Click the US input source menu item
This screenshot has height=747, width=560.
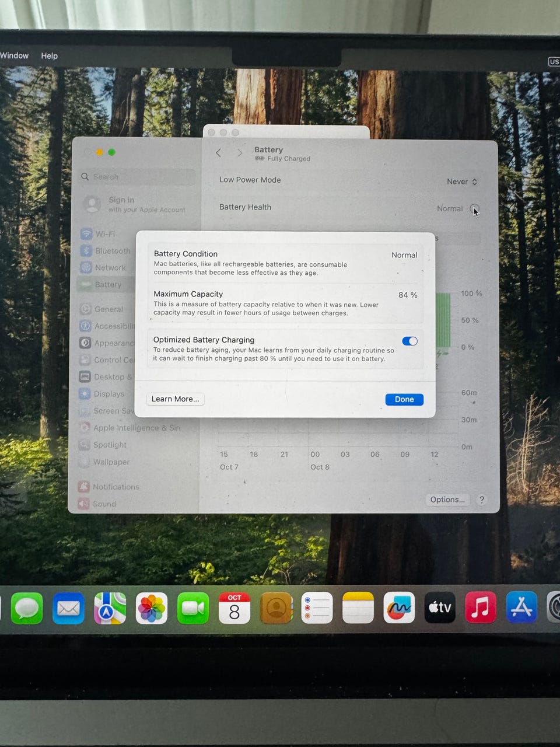click(554, 62)
